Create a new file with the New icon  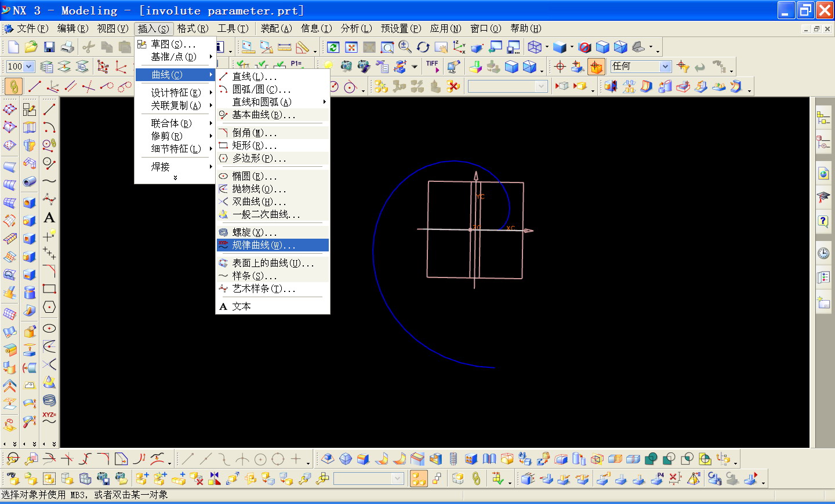[13, 48]
